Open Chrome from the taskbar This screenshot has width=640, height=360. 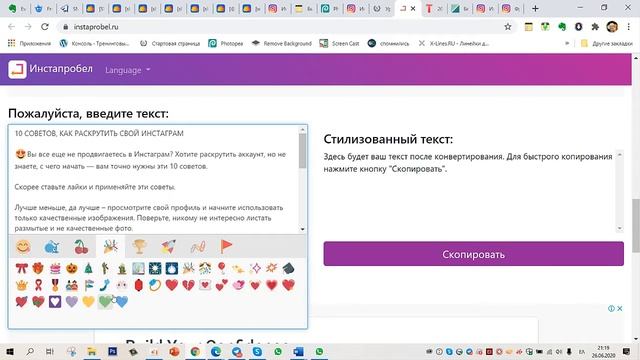(x=195, y=351)
